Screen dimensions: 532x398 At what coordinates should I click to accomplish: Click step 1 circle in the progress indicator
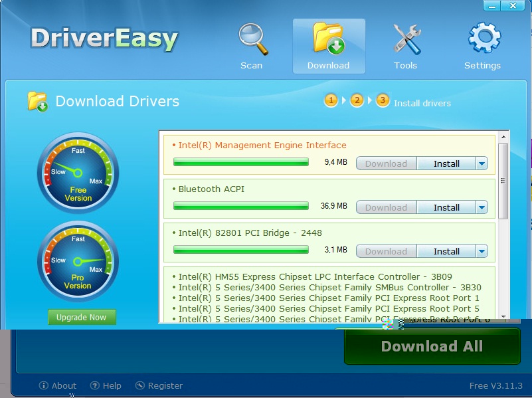coord(331,100)
